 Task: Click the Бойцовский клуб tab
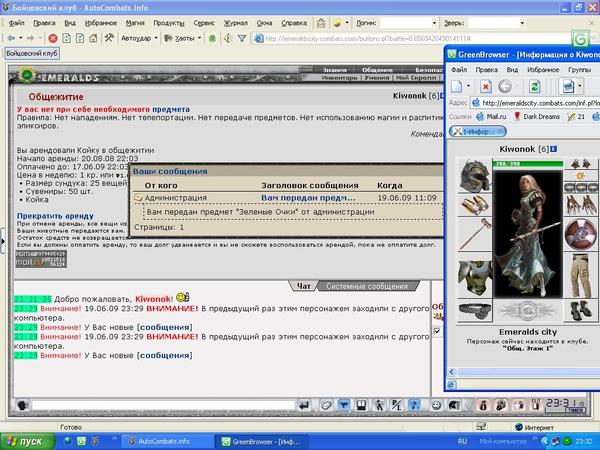point(32,53)
